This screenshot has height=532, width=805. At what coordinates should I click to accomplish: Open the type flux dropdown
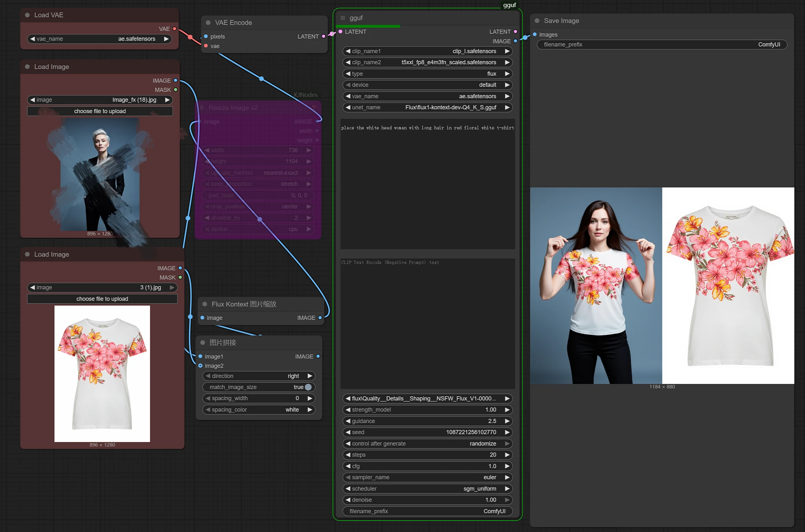pos(427,73)
